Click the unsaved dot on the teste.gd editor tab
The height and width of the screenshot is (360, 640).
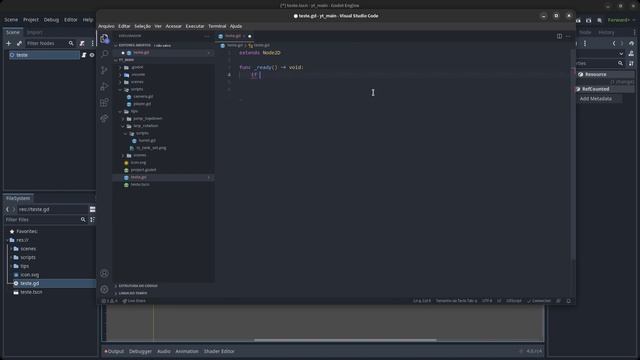[x=250, y=36]
